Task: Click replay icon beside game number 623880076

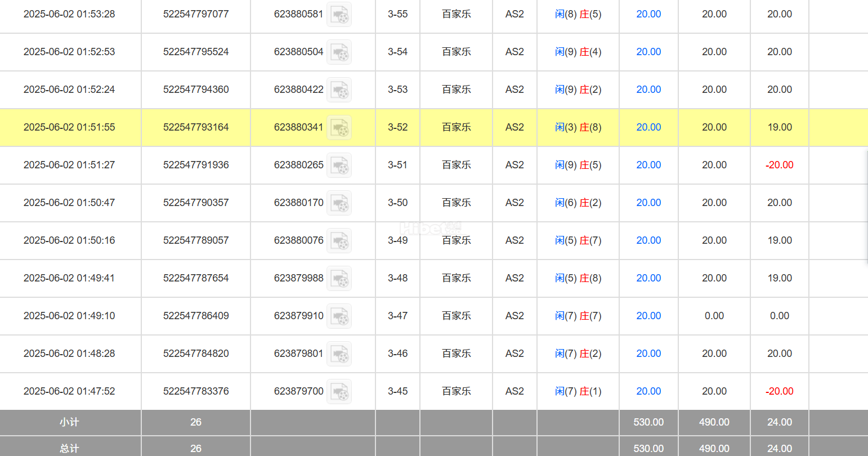Action: point(339,241)
